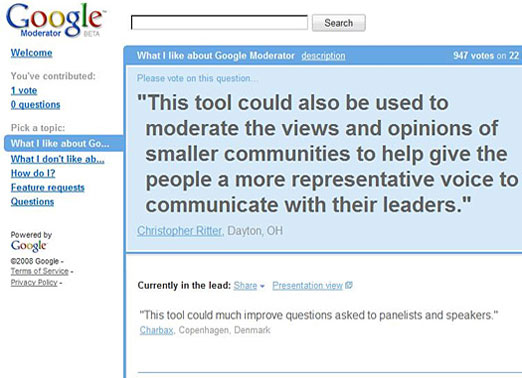Open the Terms of Service link
Viewport: 522px width, 378px height.
coord(40,271)
